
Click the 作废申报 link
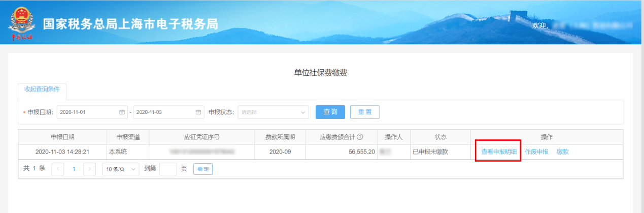tap(536, 152)
